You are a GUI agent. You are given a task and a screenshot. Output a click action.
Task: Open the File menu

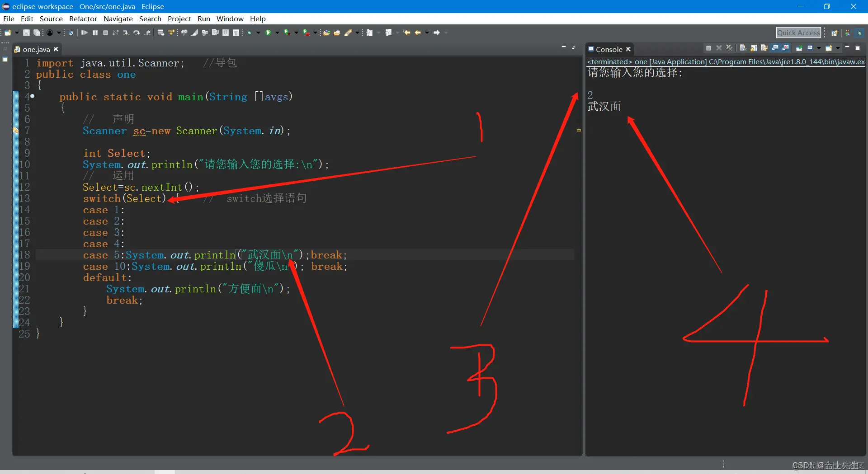click(x=9, y=19)
